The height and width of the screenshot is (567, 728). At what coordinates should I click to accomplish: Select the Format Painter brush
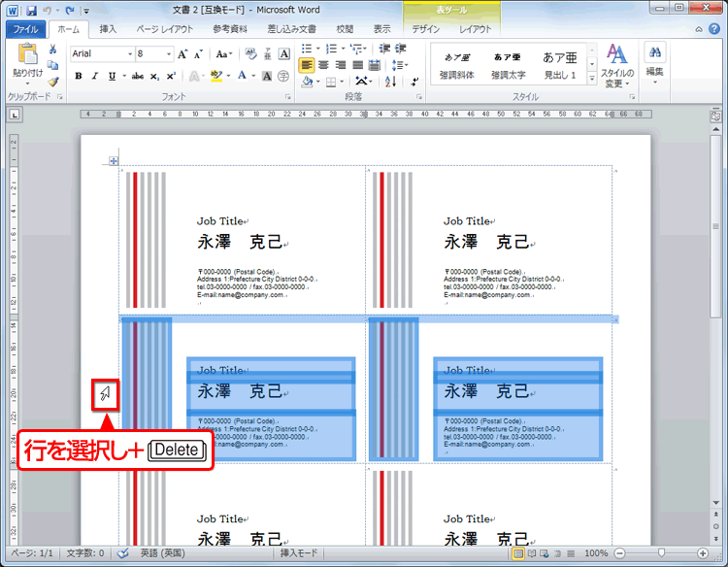[x=53, y=82]
